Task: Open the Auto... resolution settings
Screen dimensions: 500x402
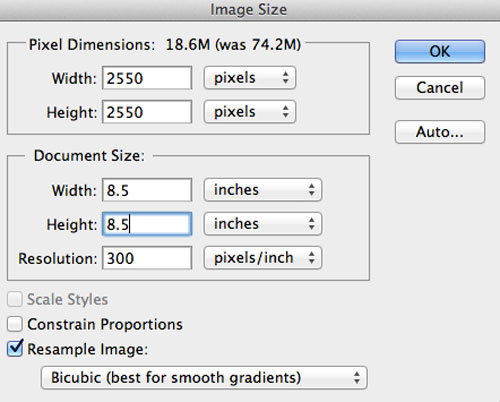Action: [x=440, y=132]
